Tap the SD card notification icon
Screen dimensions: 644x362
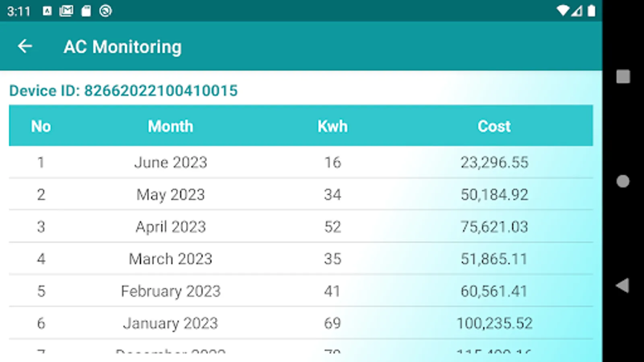click(x=86, y=11)
